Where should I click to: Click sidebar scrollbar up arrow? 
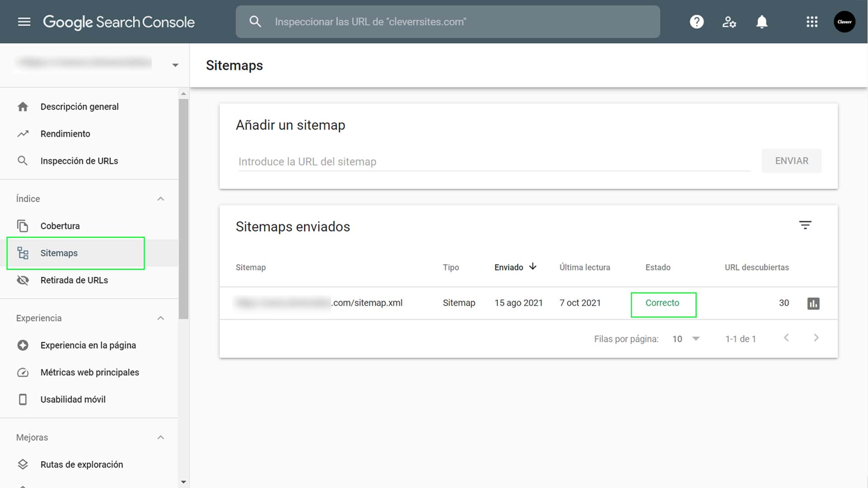click(x=184, y=94)
